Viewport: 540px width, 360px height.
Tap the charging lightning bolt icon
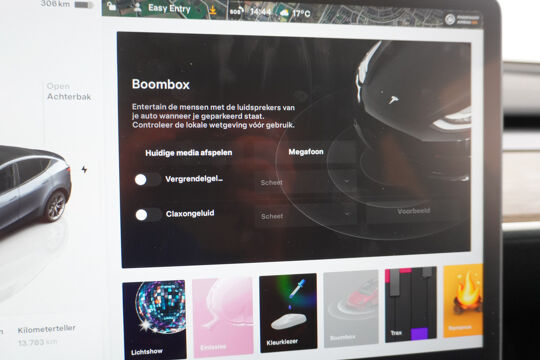(x=84, y=169)
